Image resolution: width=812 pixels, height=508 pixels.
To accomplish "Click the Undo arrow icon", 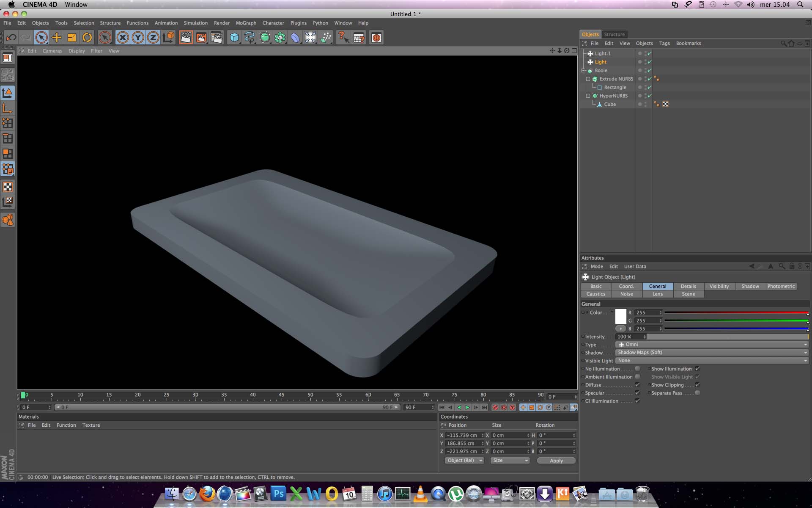I will pos(11,38).
